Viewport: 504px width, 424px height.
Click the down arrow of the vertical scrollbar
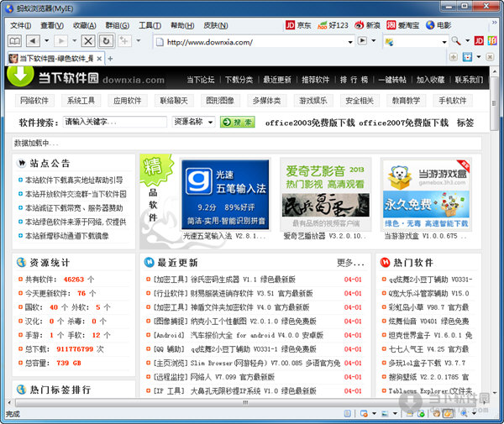click(494, 393)
